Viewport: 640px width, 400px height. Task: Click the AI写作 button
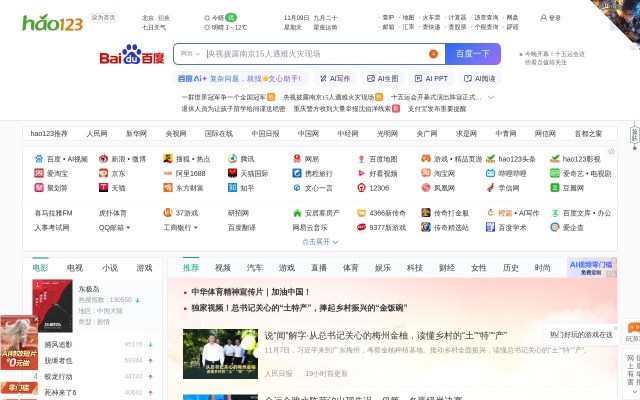[335, 78]
